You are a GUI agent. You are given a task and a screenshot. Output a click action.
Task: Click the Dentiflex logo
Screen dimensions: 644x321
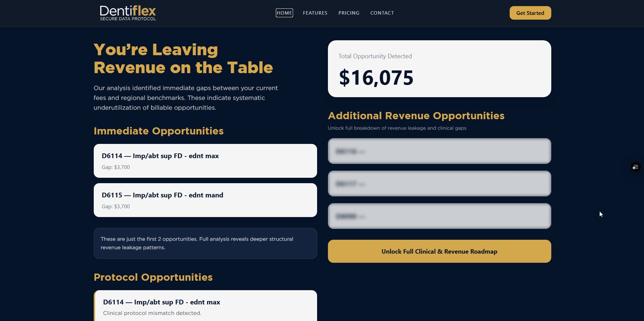point(128,13)
